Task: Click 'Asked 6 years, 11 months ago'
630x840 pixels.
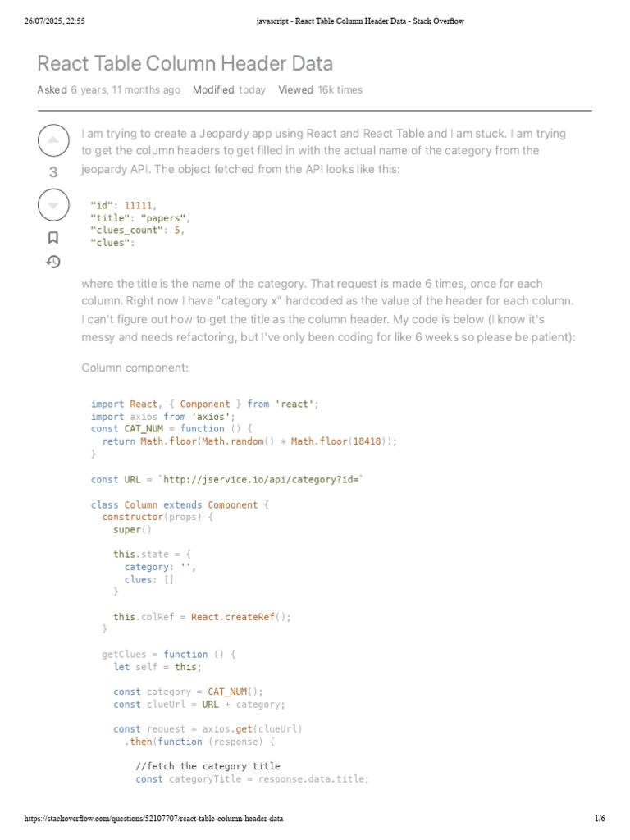Action: click(x=109, y=90)
